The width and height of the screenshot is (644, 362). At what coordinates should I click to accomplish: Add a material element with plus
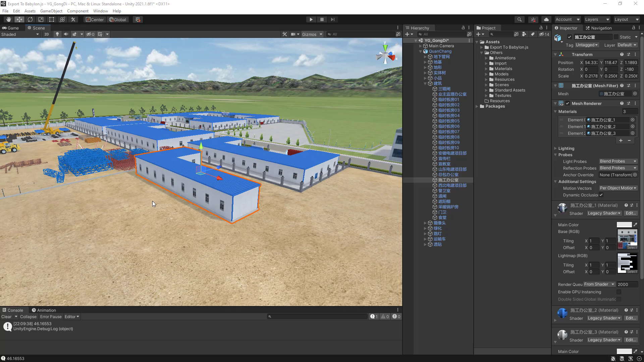[x=621, y=141]
